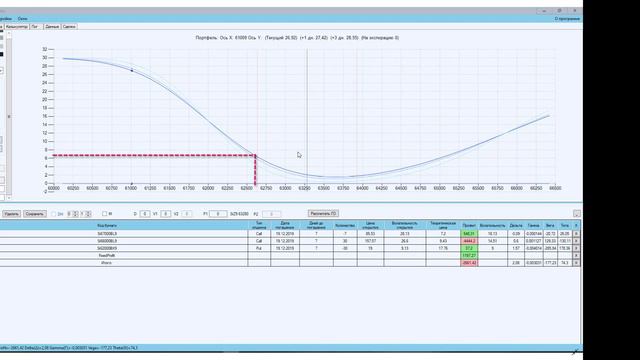Click the Тип опциона column header
The height and width of the screenshot is (360, 640).
coord(259,225)
